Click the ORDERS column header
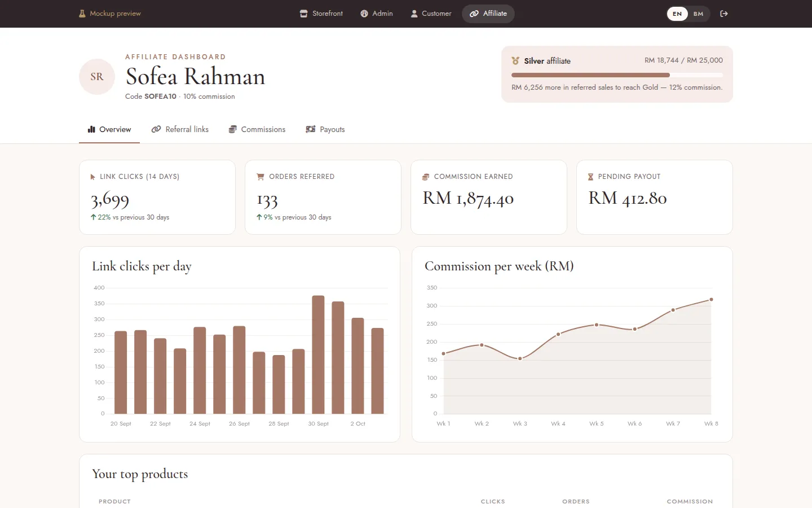 point(576,501)
